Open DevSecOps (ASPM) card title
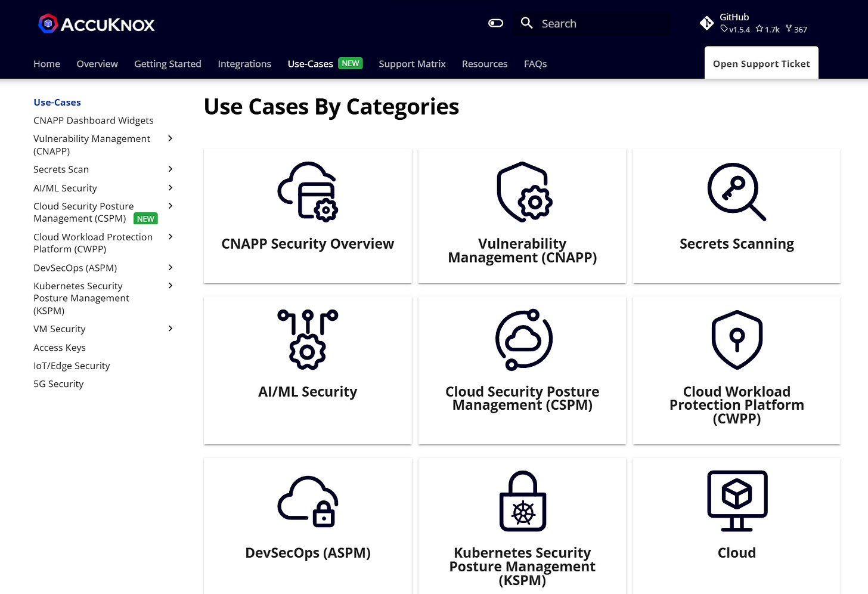 coord(308,553)
